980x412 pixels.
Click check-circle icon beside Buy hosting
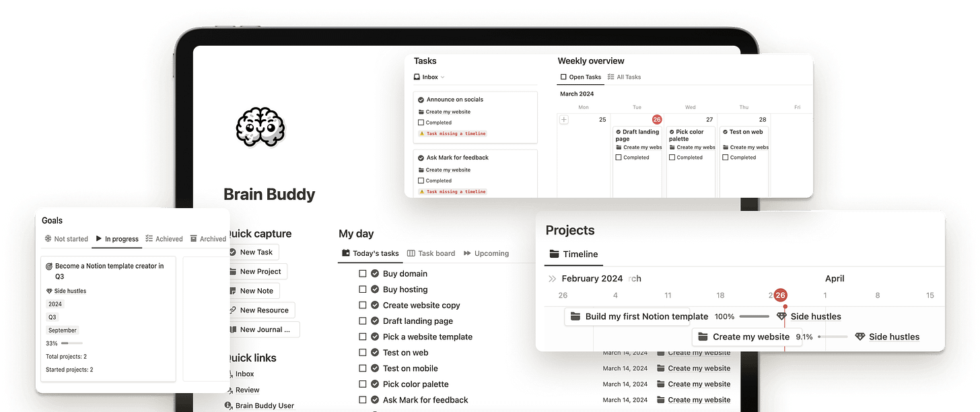375,289
